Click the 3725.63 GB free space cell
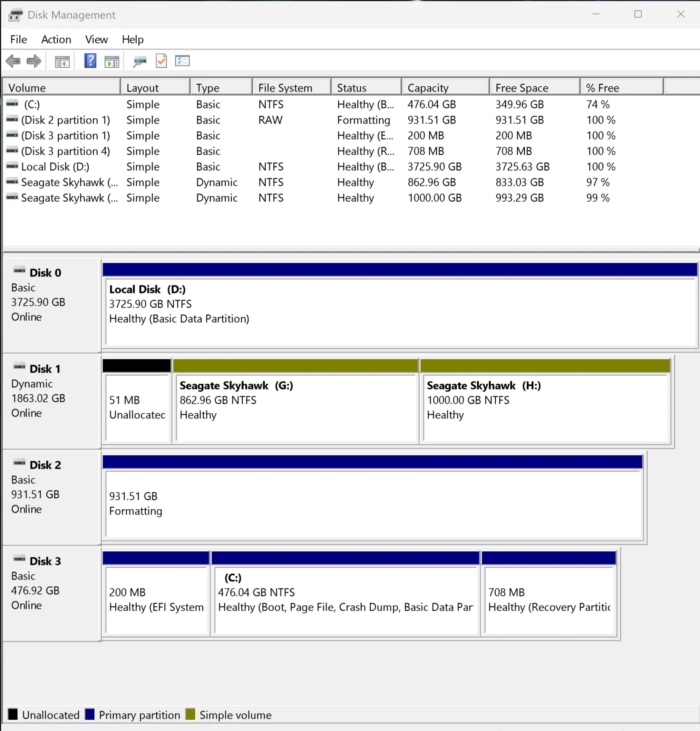700x731 pixels. click(x=522, y=166)
